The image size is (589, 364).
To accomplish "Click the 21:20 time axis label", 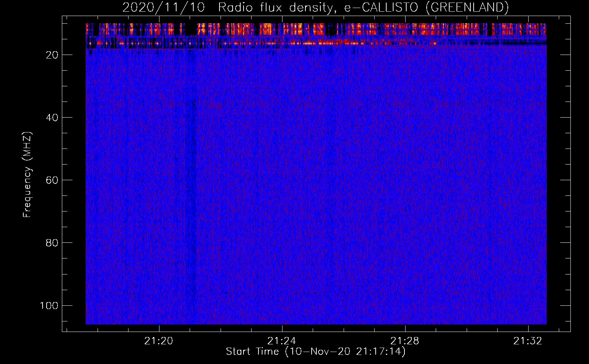I will [x=159, y=341].
